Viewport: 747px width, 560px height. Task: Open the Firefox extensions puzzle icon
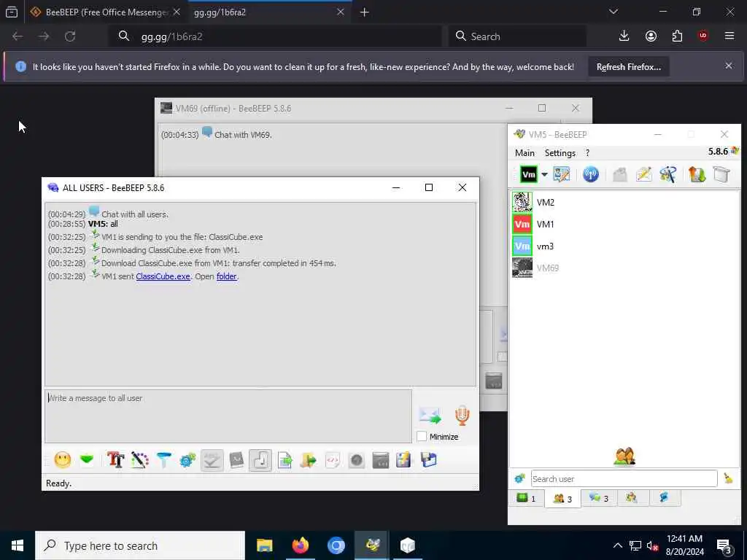click(x=677, y=36)
